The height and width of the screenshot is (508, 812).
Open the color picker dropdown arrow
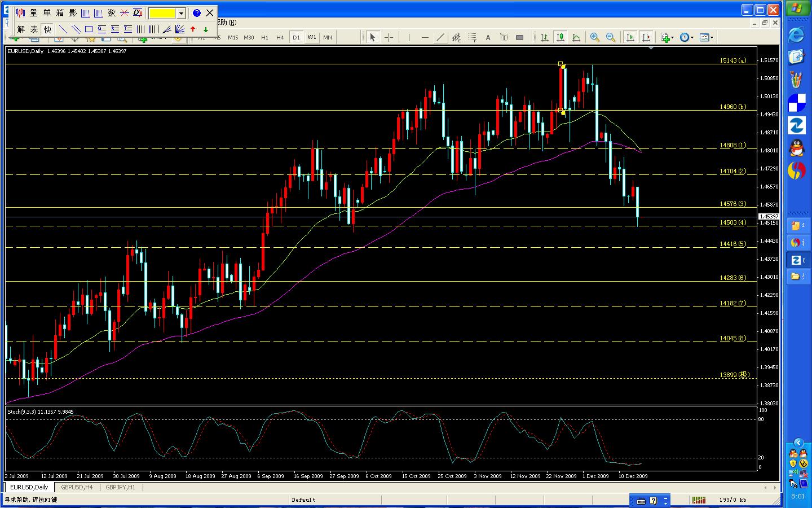point(181,13)
